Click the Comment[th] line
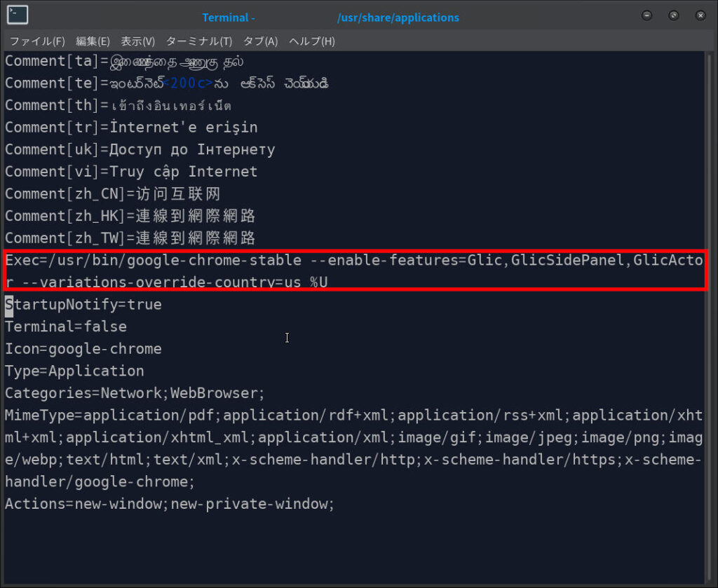 click(x=118, y=105)
